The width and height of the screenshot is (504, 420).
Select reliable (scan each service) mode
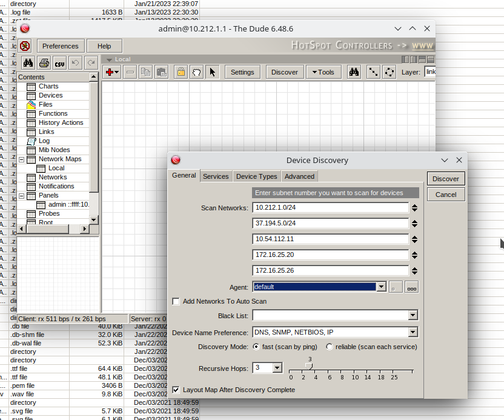click(330, 347)
